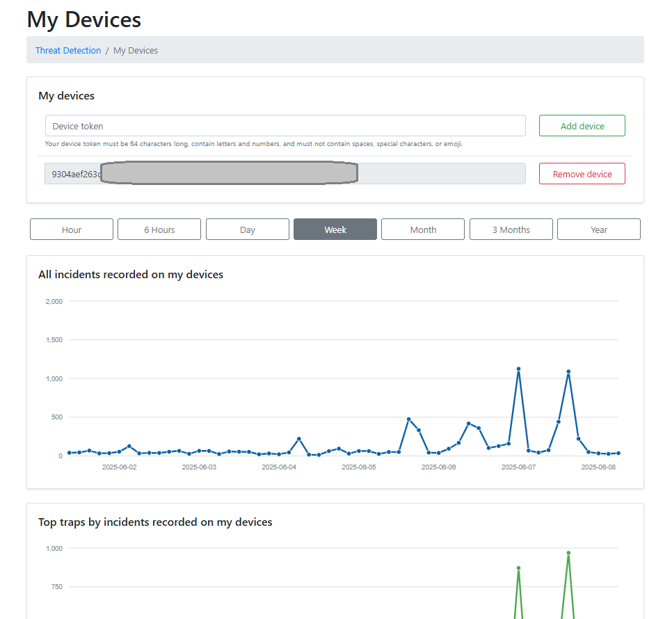
Task: Click the 'My devices' card title
Action: pyautogui.click(x=66, y=95)
